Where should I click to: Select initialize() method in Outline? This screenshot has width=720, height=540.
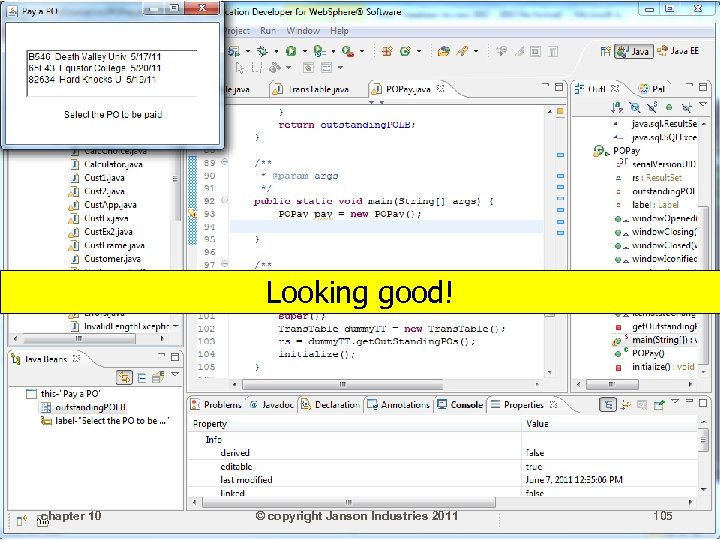point(655,367)
